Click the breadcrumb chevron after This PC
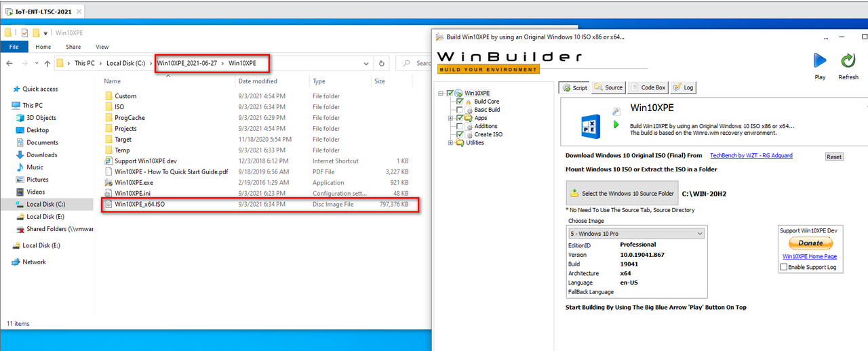 (x=100, y=63)
